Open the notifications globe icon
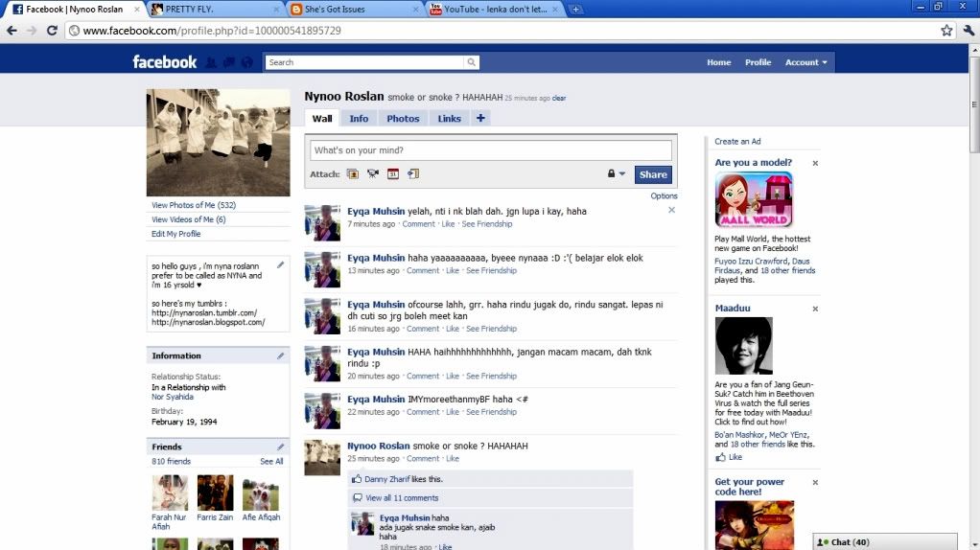The width and height of the screenshot is (980, 550). click(246, 62)
